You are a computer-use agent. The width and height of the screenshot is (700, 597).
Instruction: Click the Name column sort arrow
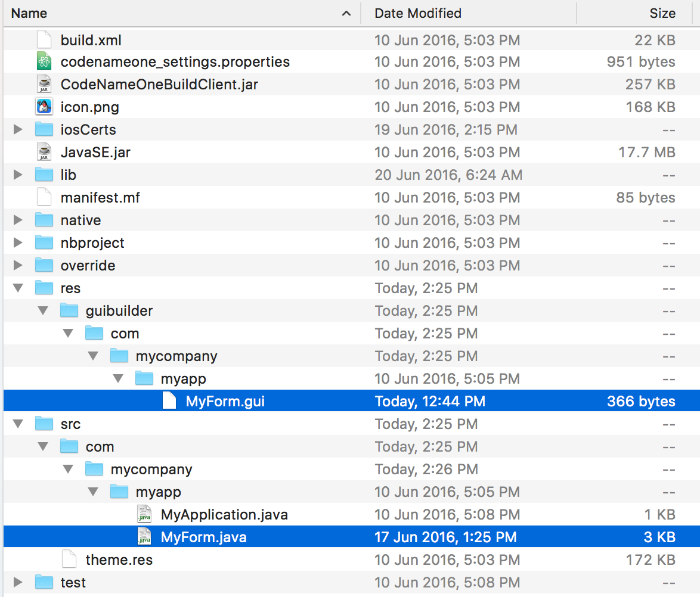pos(346,13)
